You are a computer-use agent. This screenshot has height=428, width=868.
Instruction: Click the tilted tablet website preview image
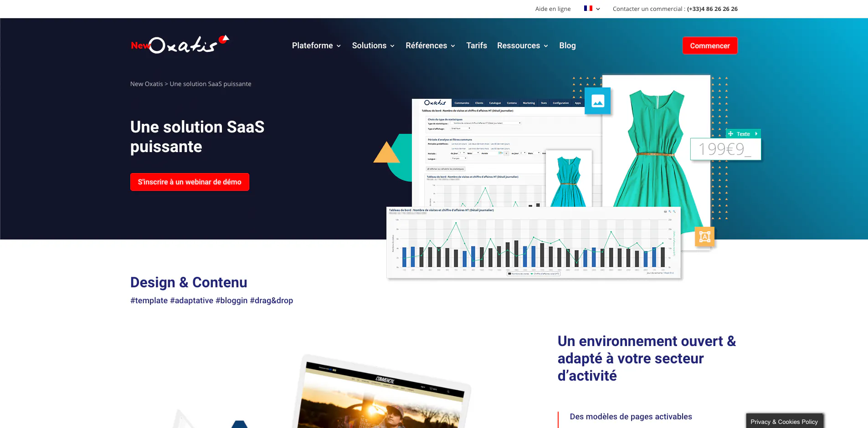point(383,392)
